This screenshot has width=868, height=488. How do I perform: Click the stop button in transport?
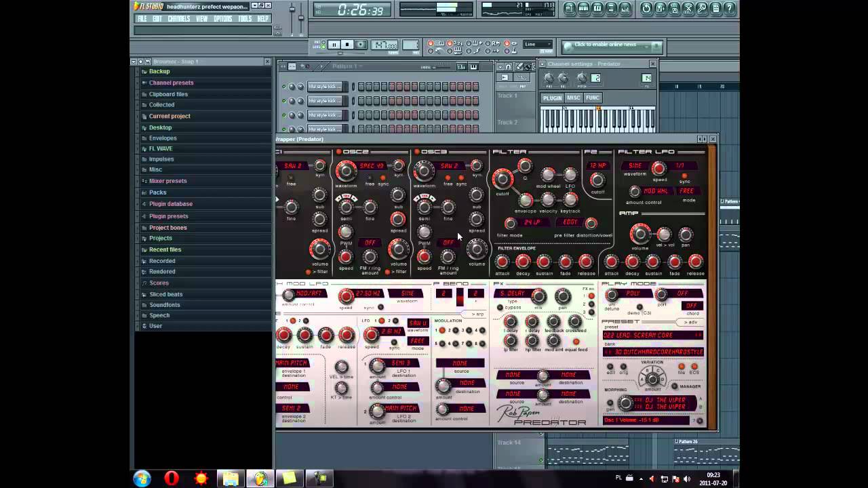347,45
